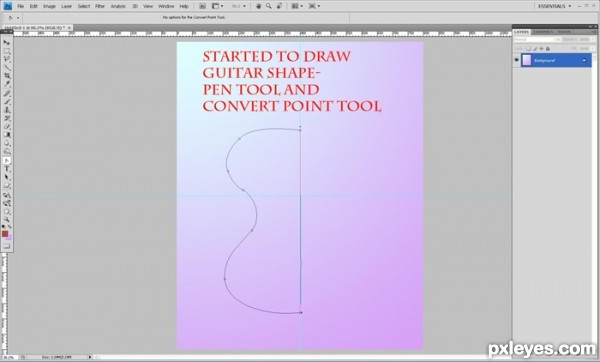Select the Convert Point tool in toolbox
600x362 pixels.
click(x=7, y=161)
